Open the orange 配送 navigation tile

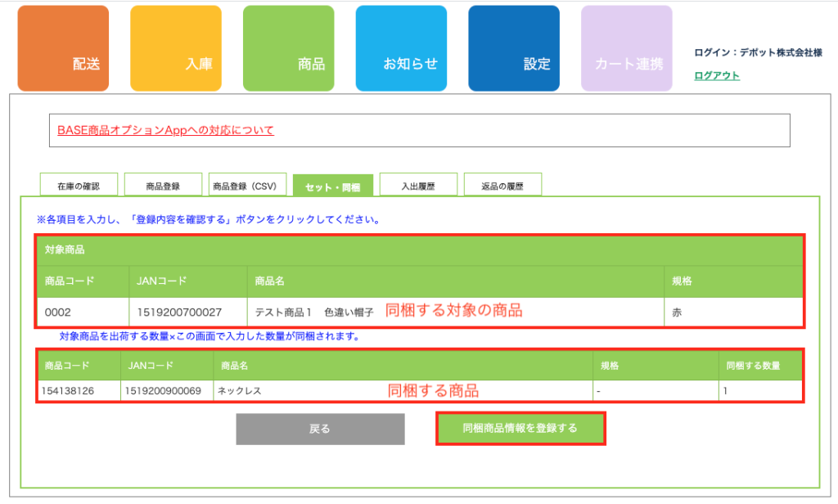(x=63, y=48)
